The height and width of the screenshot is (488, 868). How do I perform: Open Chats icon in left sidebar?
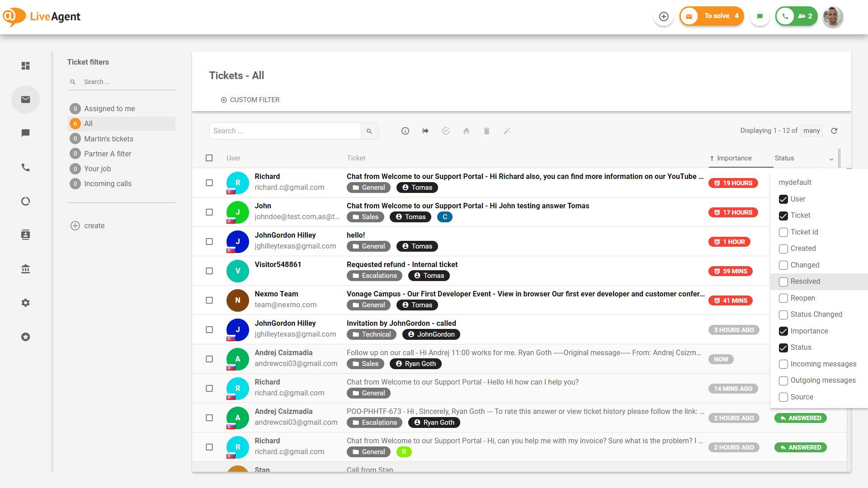tap(25, 133)
